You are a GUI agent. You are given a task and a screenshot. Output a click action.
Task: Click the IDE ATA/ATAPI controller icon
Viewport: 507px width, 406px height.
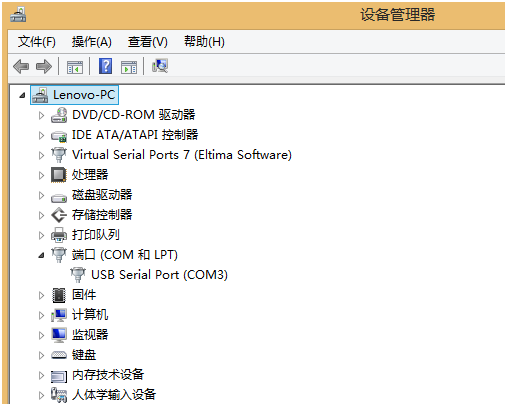[59, 136]
